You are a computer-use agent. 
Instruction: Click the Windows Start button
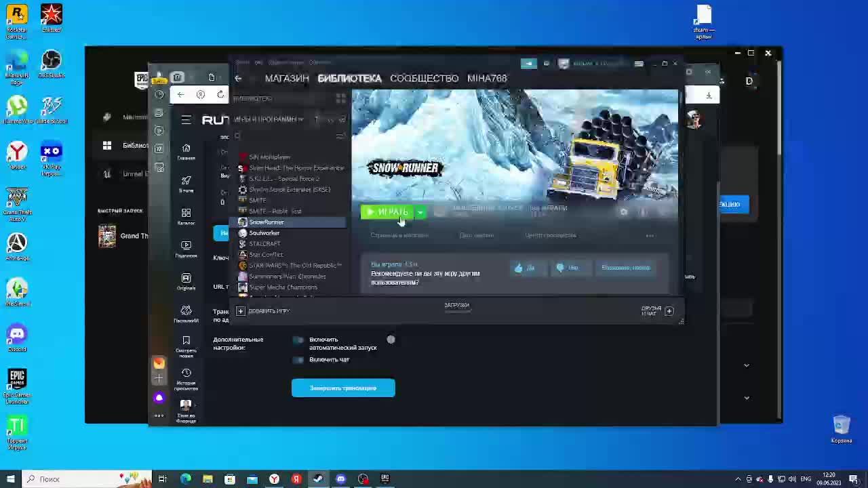click(10, 479)
